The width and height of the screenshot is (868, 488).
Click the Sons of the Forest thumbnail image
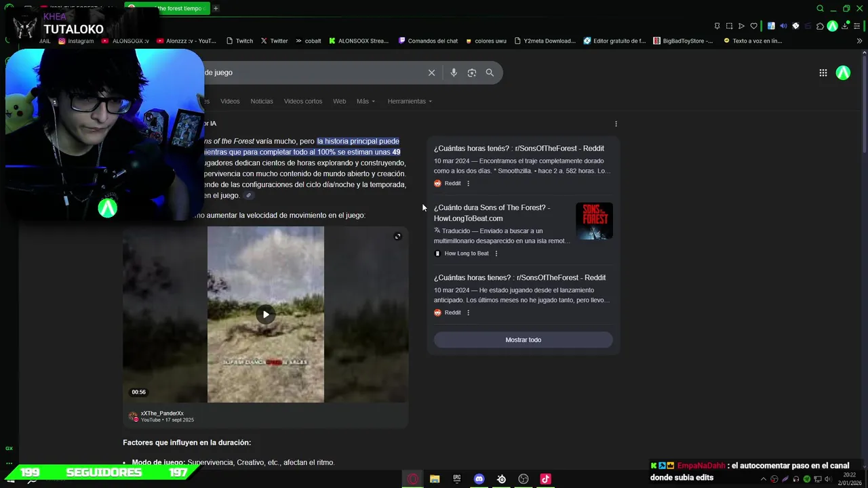pos(594,221)
